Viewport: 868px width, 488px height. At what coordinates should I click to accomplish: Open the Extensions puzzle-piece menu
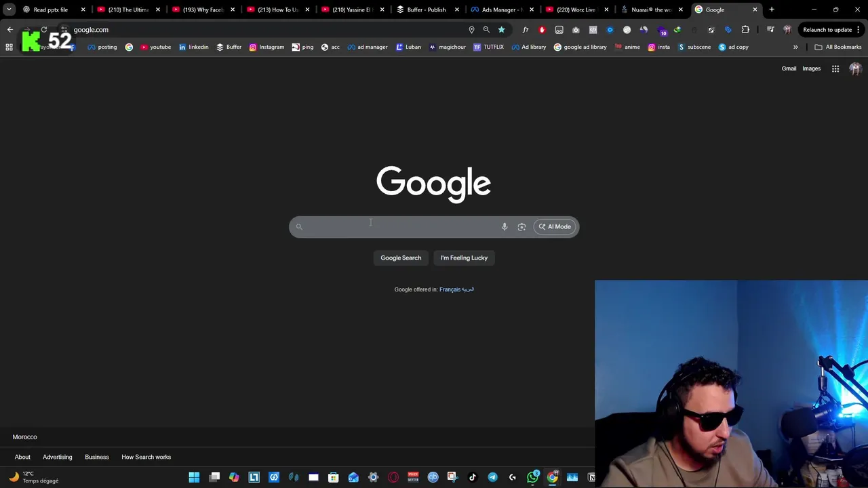click(x=745, y=30)
